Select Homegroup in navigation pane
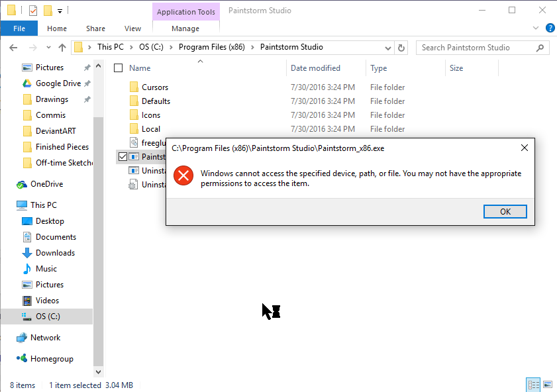This screenshot has height=392, width=557. pos(52,359)
